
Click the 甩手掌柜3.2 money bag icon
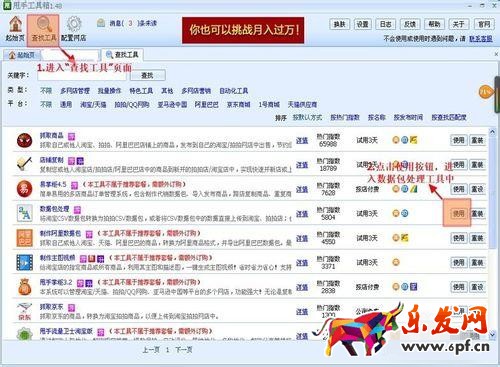25,287
